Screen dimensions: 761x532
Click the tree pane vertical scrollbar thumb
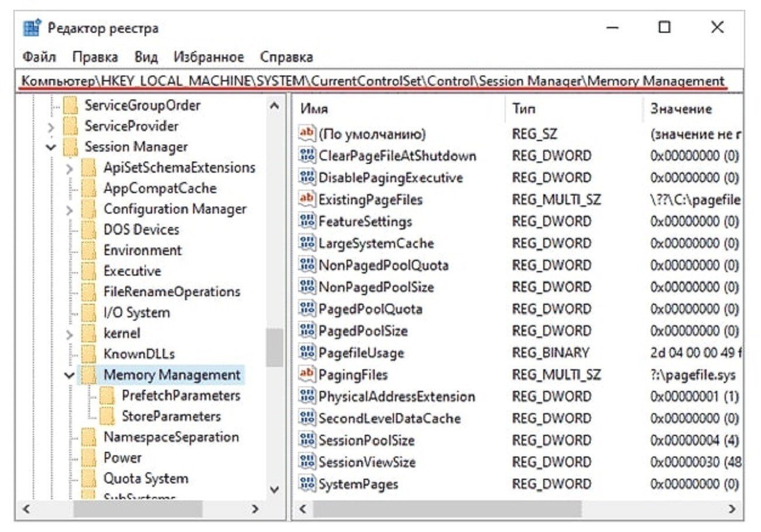(274, 347)
